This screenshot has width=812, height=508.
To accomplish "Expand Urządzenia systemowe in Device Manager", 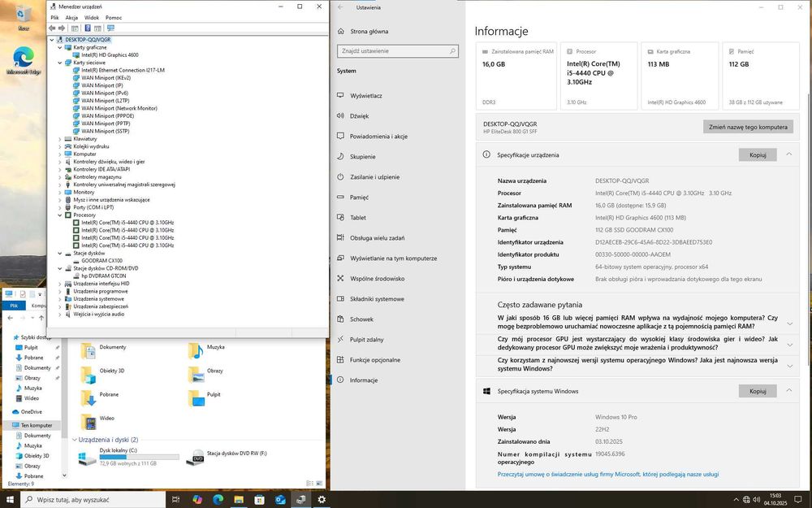I will [59, 299].
